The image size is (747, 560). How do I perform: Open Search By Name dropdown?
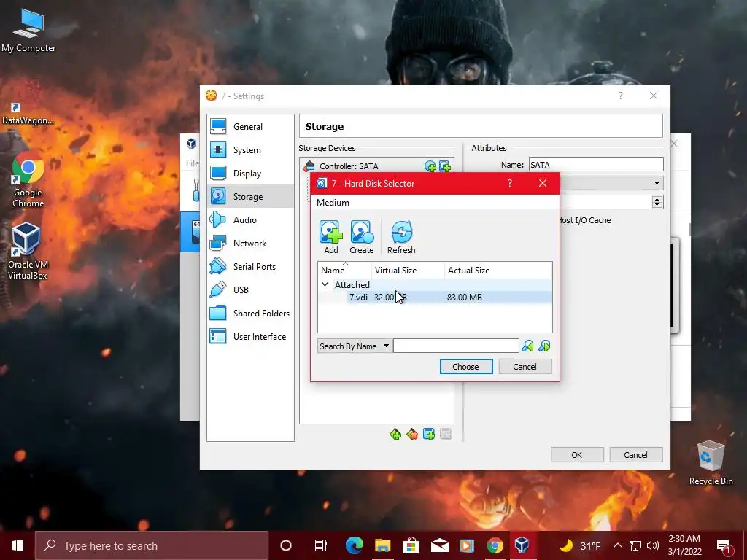coord(355,346)
